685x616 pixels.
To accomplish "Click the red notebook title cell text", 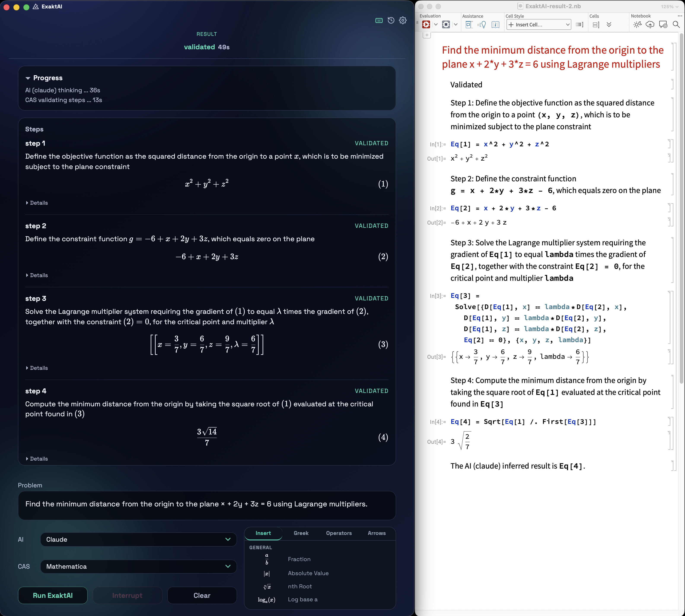I will [552, 57].
